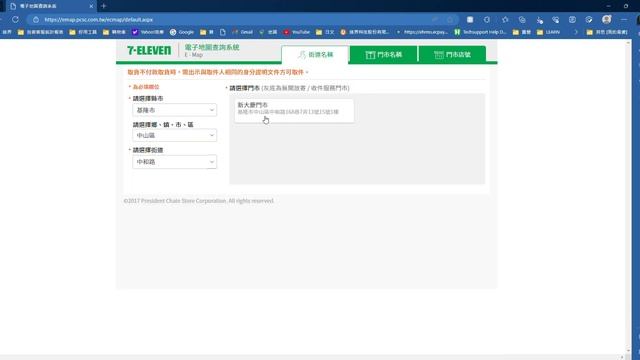Open the Yahoo bookmark
This screenshot has width=640, height=360.
click(x=147, y=32)
